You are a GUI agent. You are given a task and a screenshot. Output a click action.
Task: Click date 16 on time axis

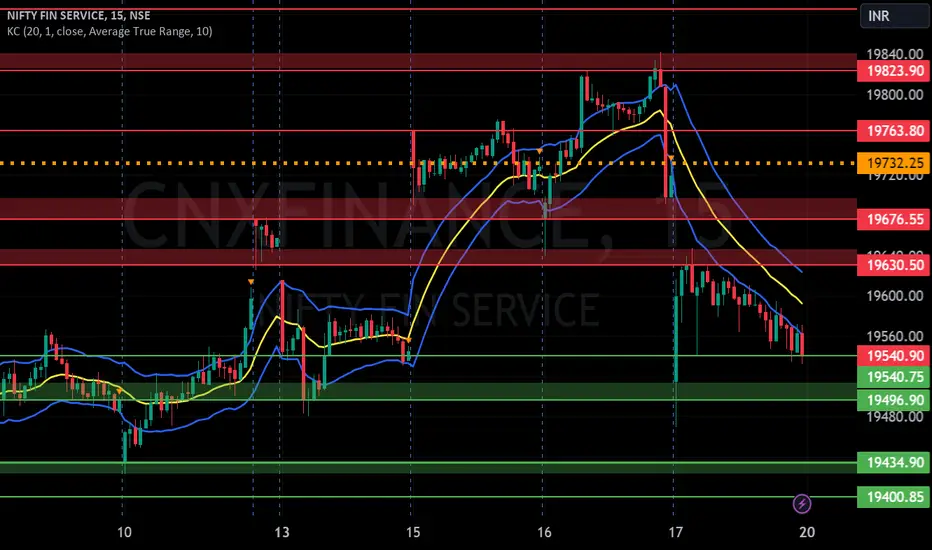tap(544, 532)
